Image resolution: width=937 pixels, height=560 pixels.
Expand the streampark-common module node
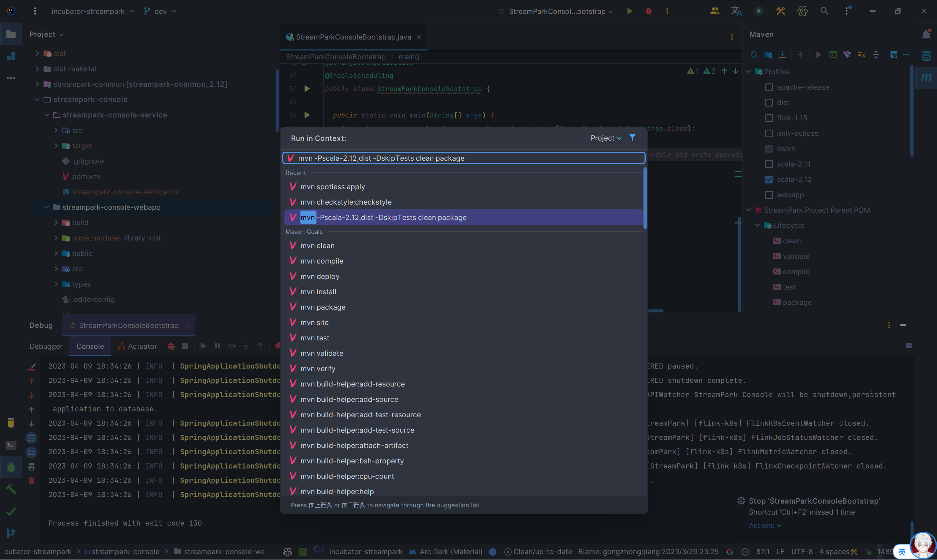[37, 84]
